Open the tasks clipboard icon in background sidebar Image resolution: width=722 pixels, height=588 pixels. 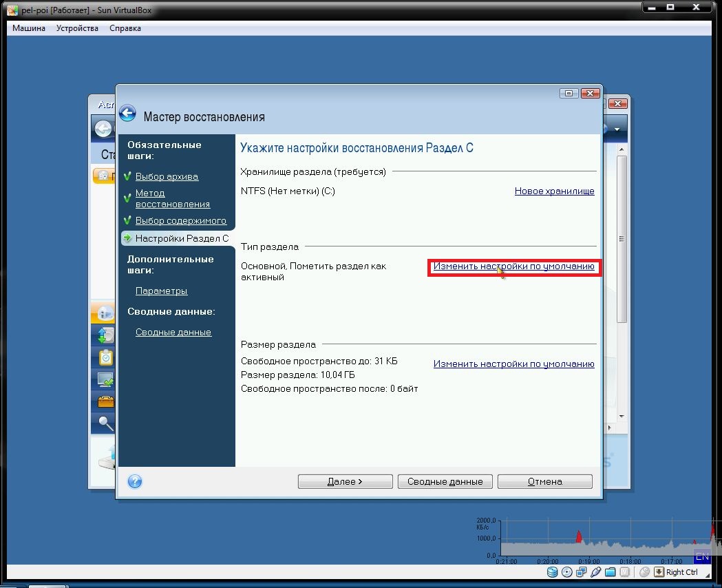[x=105, y=357]
